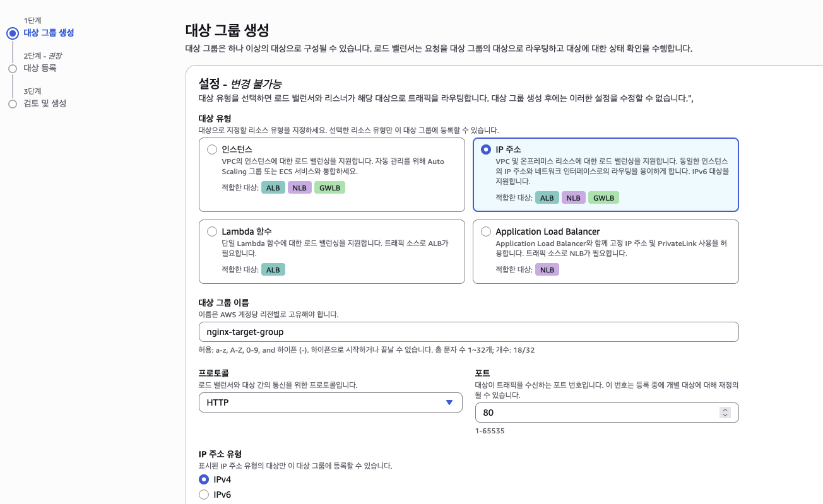Click the nginx-target-group name field
823x504 pixels.
[468, 332]
